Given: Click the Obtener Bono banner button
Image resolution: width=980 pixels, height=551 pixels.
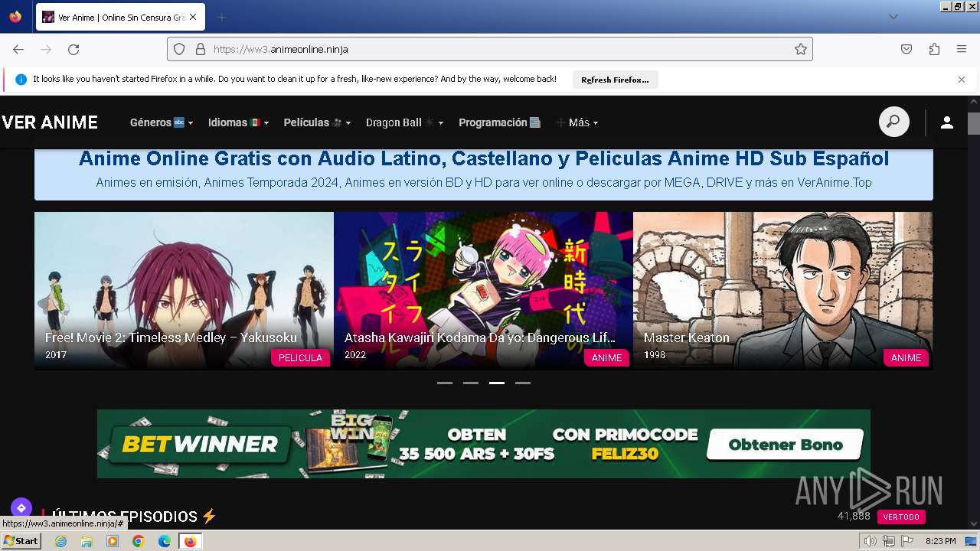Looking at the screenshot, I should coord(785,445).
